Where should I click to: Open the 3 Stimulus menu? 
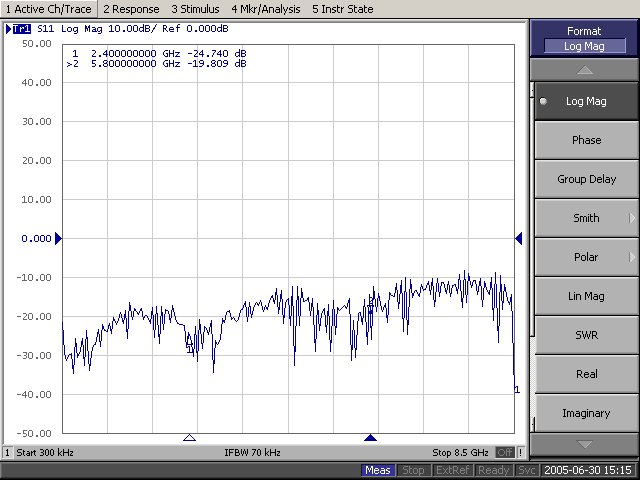[x=195, y=9]
